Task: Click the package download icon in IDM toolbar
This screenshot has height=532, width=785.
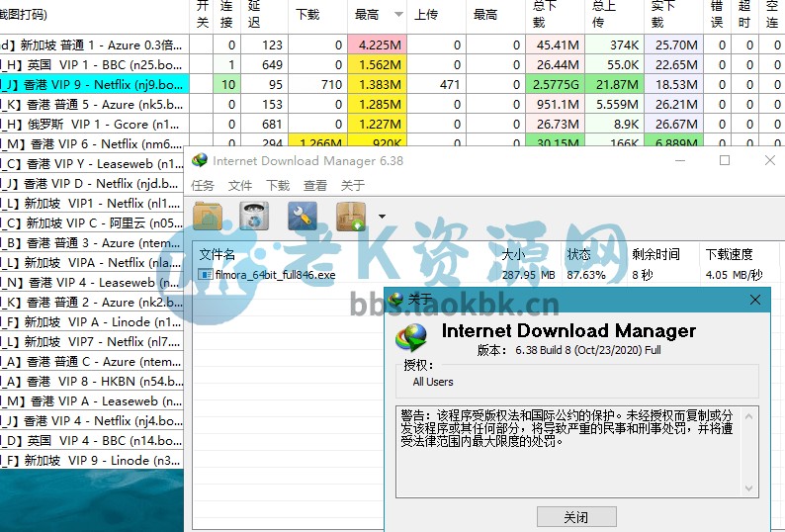Action: tap(350, 216)
